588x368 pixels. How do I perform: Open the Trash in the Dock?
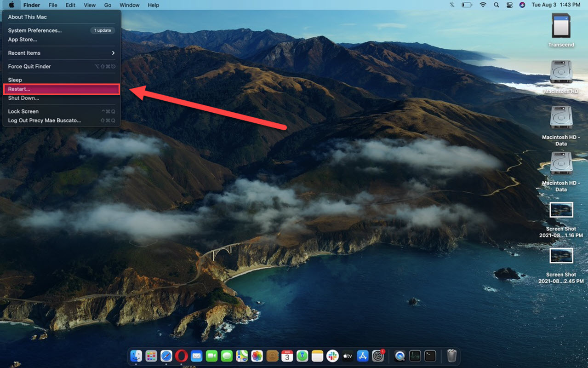(x=451, y=356)
